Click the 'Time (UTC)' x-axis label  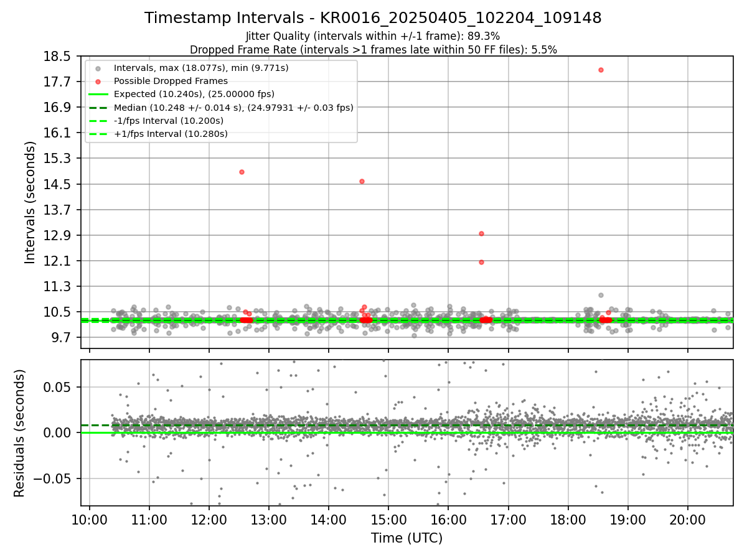coord(407,538)
